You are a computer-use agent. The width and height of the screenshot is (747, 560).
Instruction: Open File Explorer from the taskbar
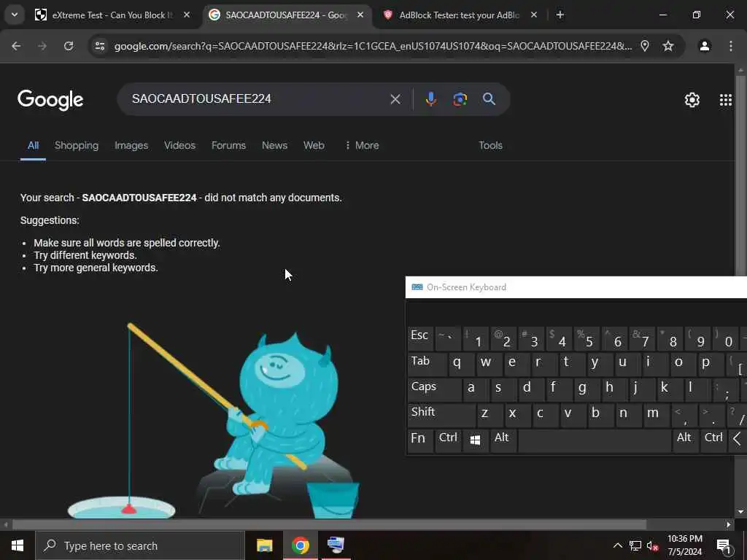[x=264, y=545]
